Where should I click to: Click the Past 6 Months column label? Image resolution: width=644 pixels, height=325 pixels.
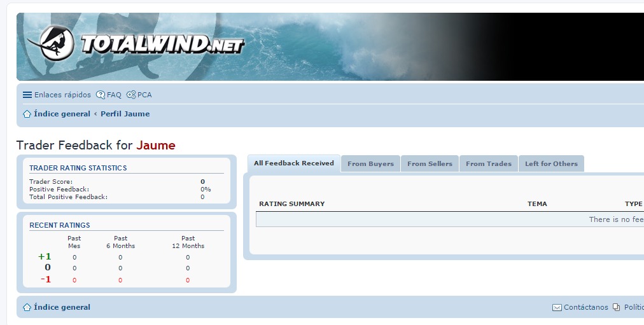click(121, 242)
